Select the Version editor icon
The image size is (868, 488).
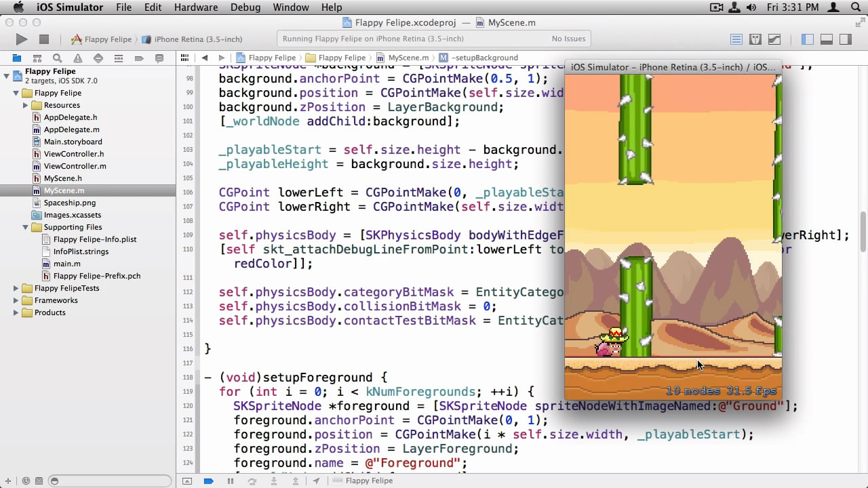pos(774,39)
